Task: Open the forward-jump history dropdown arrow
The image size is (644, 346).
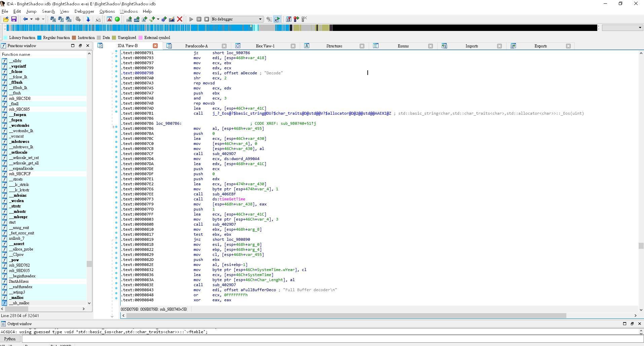Action: [43, 19]
